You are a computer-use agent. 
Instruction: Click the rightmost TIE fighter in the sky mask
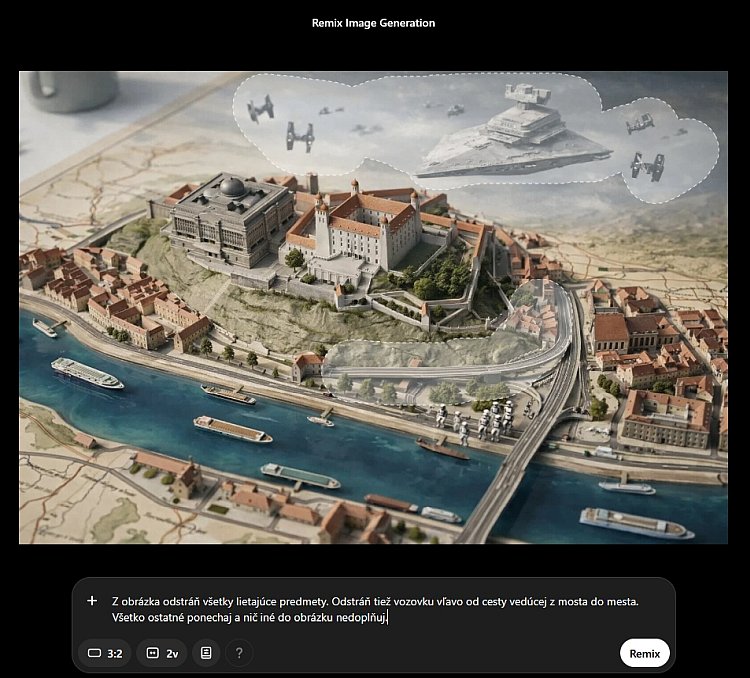[648, 166]
